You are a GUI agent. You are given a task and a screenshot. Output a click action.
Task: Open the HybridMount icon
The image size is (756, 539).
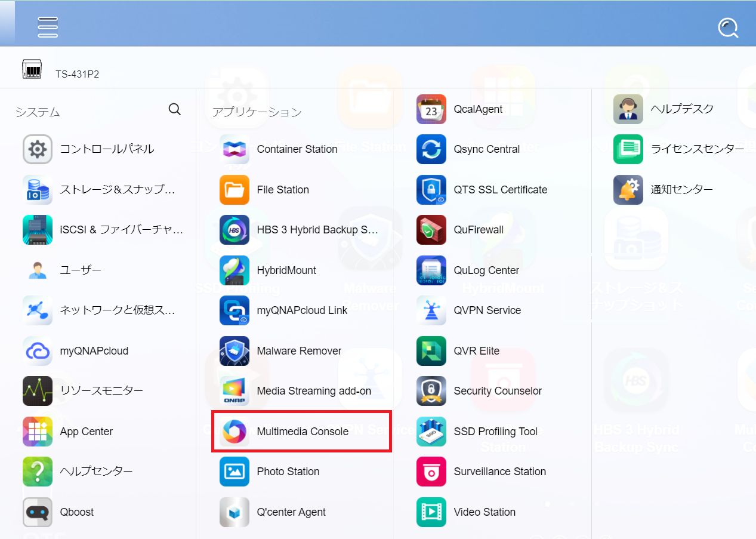(x=234, y=270)
